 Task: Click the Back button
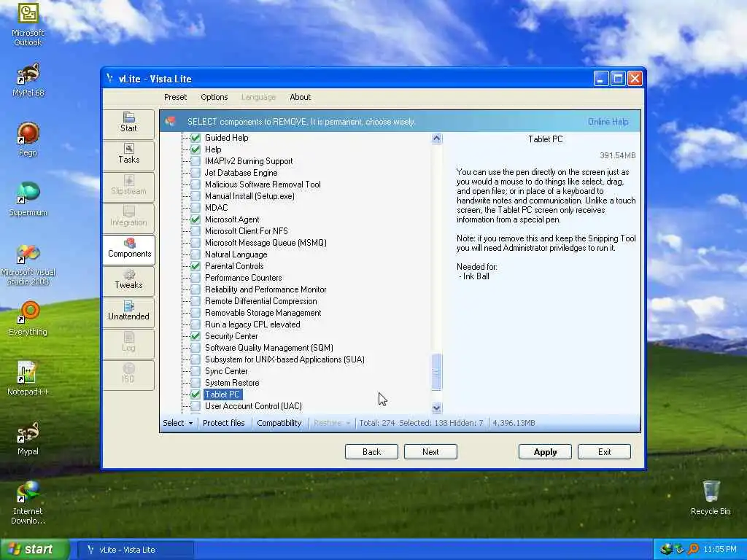371,452
